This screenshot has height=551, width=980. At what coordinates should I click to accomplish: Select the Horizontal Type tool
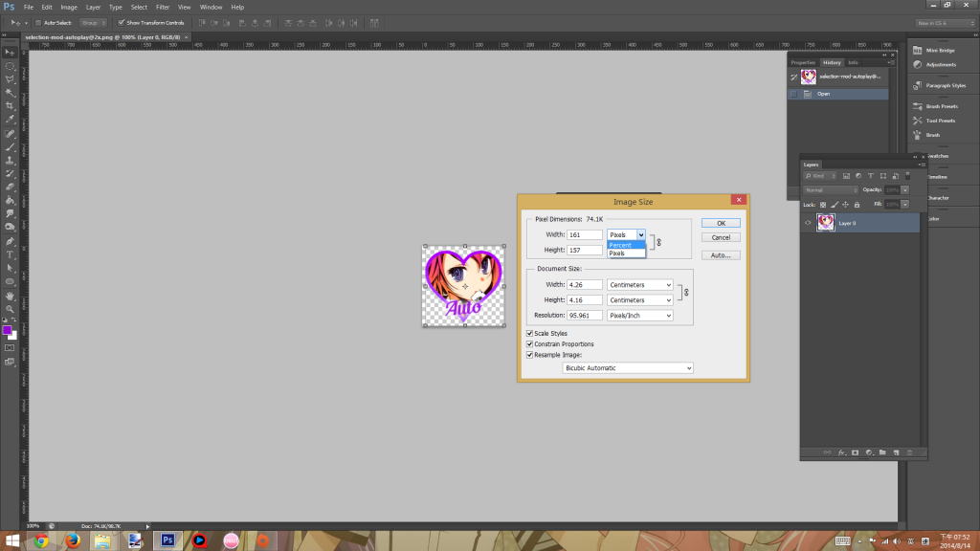tap(10, 254)
